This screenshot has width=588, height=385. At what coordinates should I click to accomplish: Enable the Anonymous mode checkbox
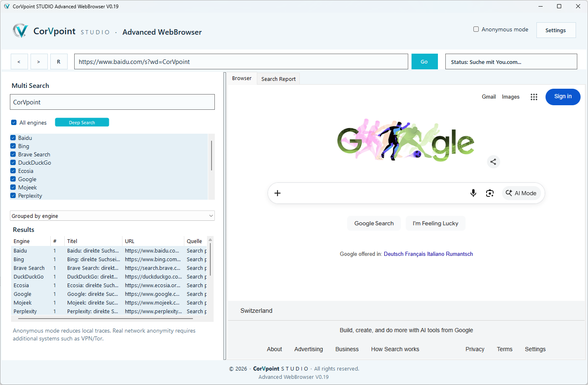point(476,29)
